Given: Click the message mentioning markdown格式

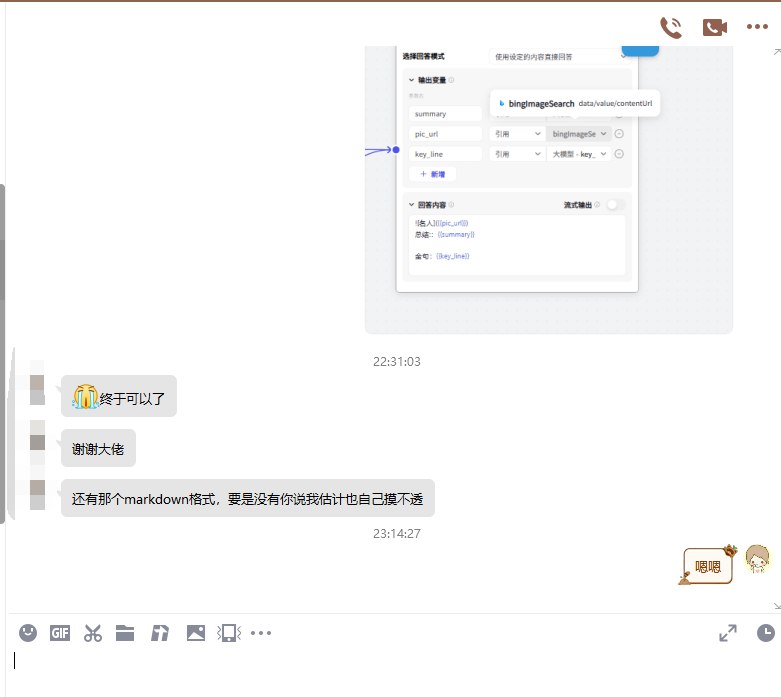Looking at the screenshot, I should [x=248, y=498].
